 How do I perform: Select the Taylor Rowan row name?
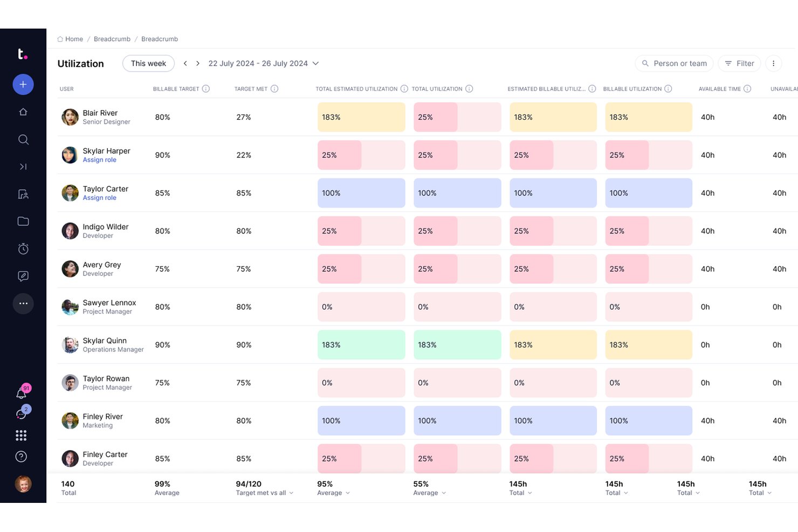pyautogui.click(x=106, y=378)
